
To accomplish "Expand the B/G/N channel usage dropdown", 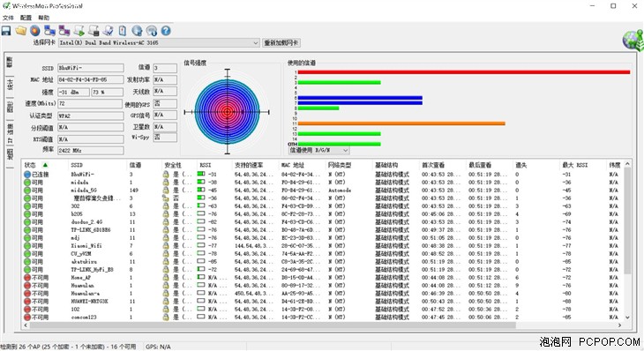I will coord(319,150).
